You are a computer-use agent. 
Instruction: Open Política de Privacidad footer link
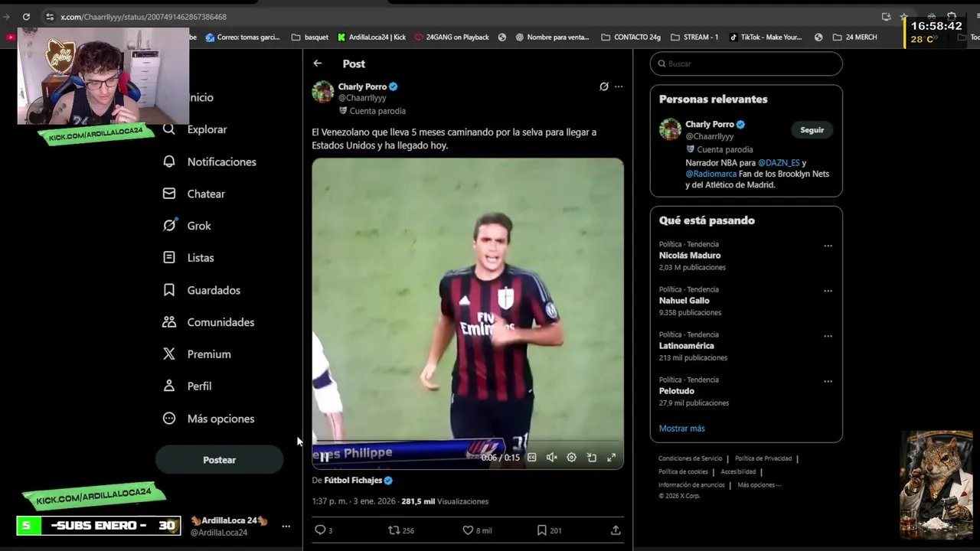click(x=763, y=458)
